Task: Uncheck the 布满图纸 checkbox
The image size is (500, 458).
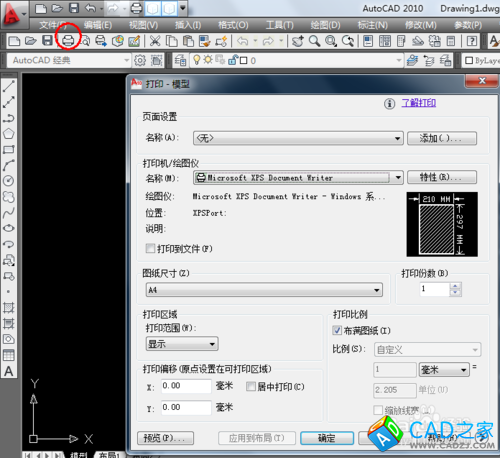Action: (x=337, y=330)
